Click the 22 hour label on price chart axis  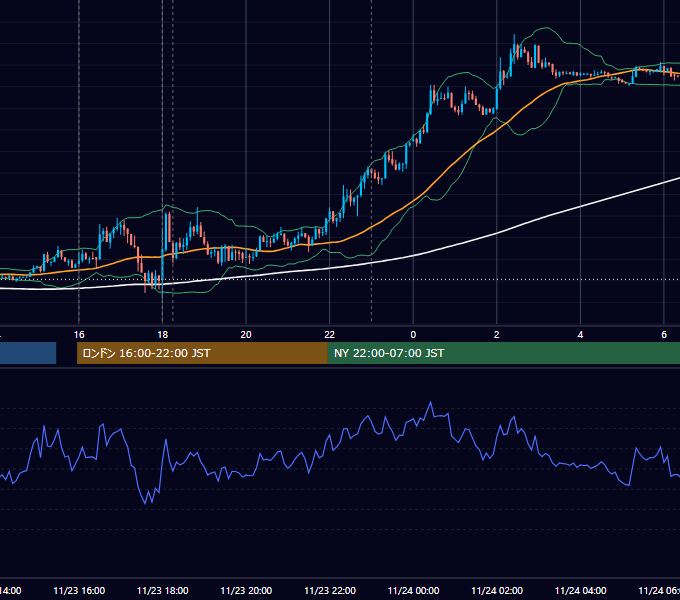click(x=330, y=335)
